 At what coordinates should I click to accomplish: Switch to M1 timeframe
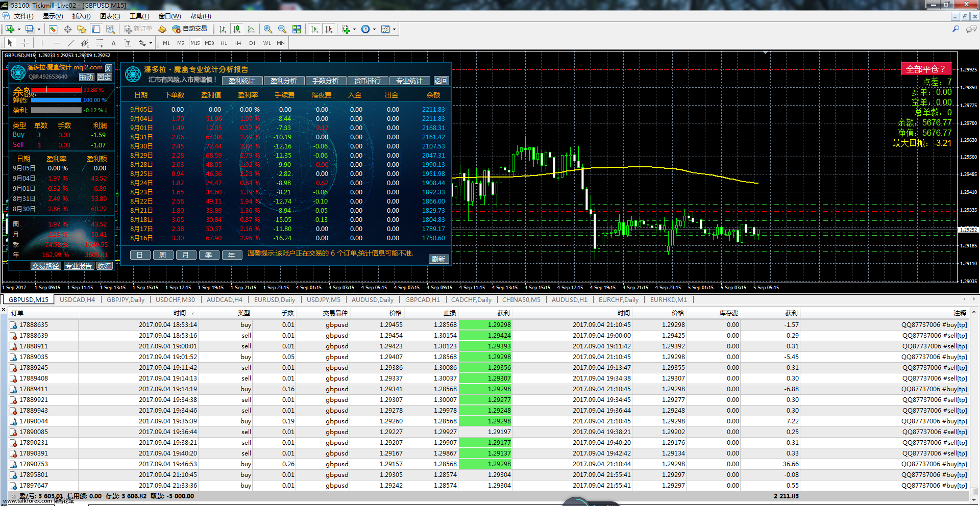[x=166, y=43]
